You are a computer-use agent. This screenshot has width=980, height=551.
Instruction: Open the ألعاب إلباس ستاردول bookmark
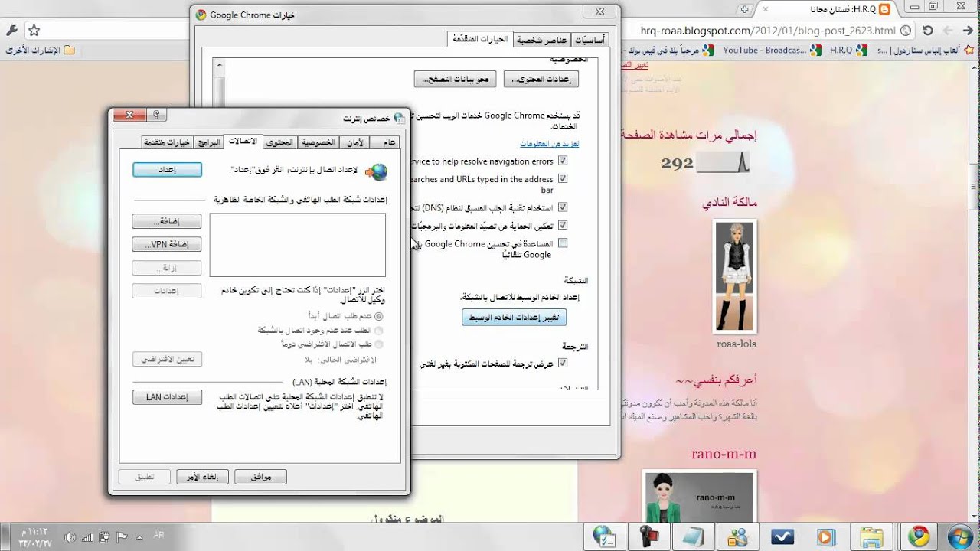tap(926, 50)
